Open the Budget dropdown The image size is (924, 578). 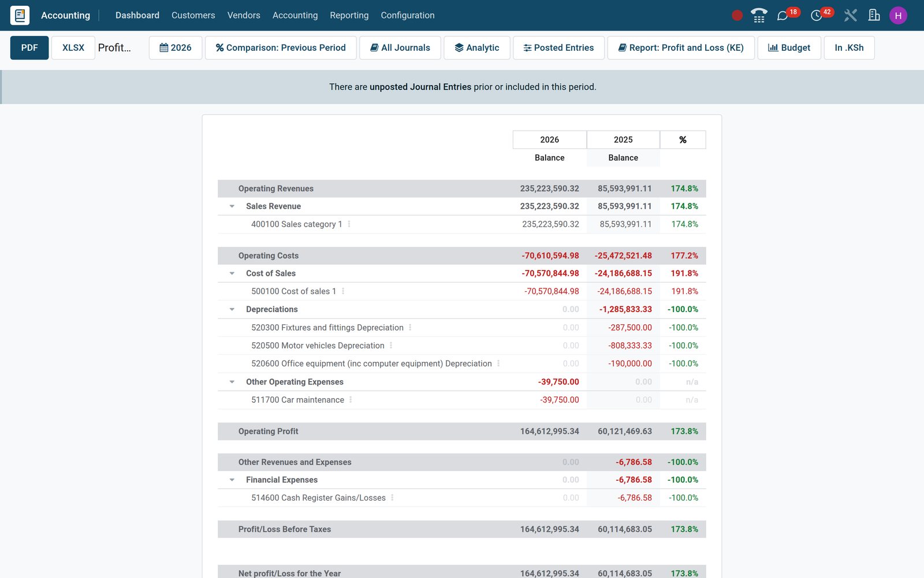coord(789,48)
